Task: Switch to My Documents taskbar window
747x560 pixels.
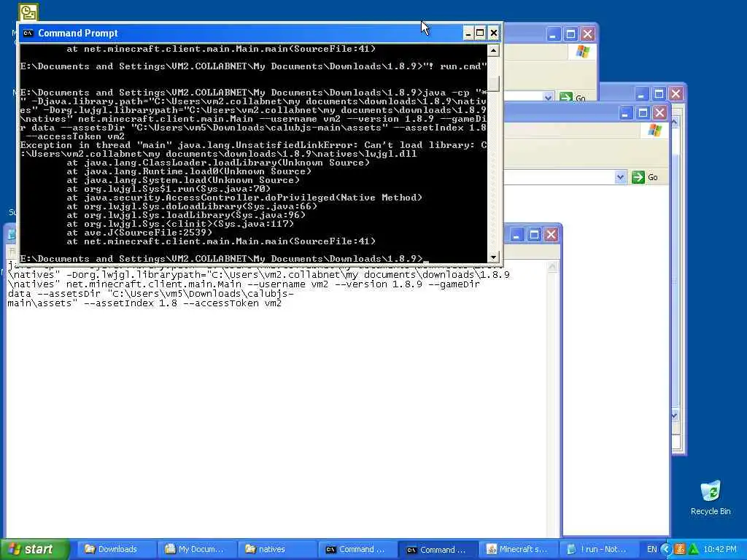Action: coord(197,549)
